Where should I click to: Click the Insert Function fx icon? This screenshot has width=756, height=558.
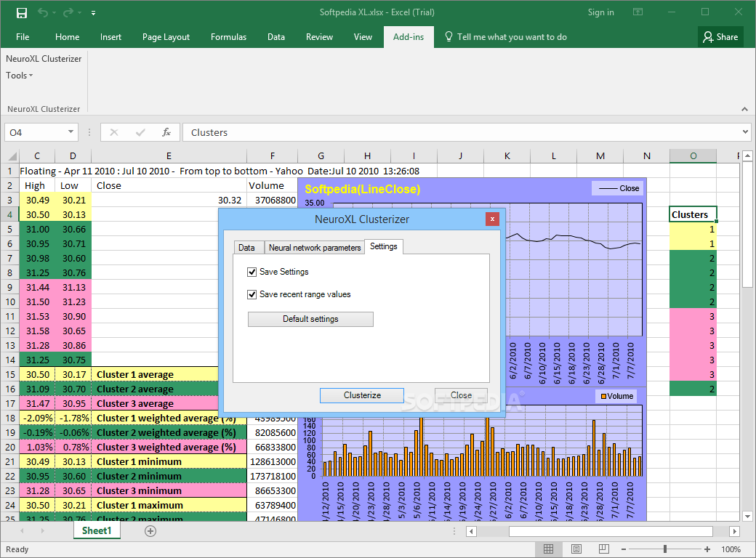(166, 132)
